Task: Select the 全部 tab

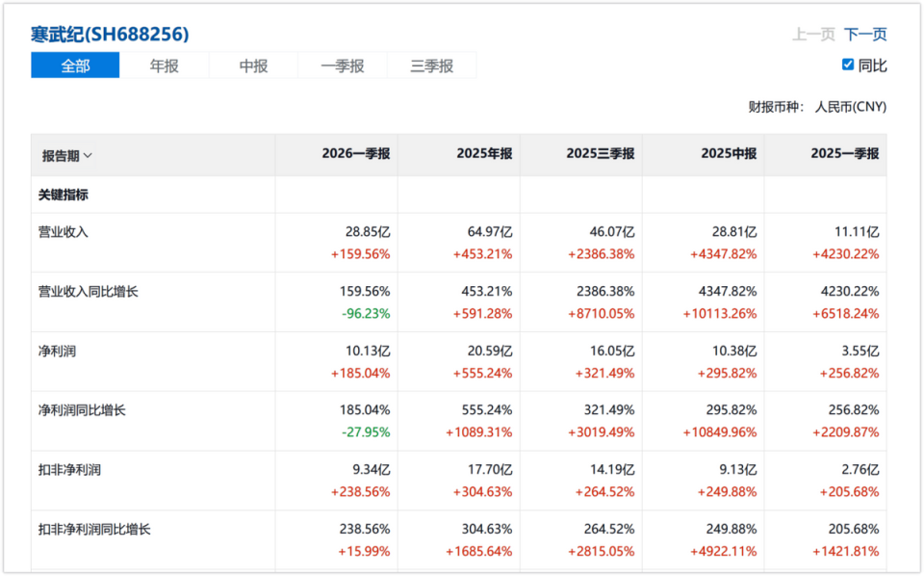Action: [x=75, y=65]
